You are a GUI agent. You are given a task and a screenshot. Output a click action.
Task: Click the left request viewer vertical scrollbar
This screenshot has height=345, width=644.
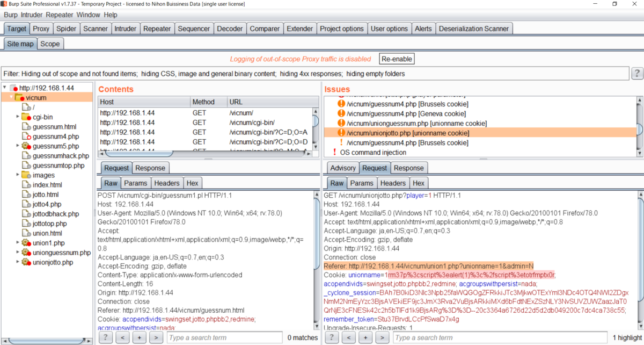pos(316,260)
